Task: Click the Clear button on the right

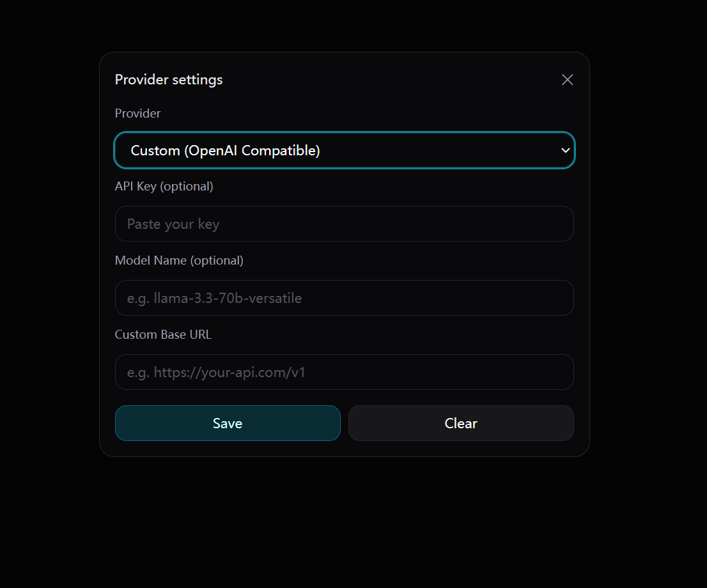Action: tap(460, 423)
